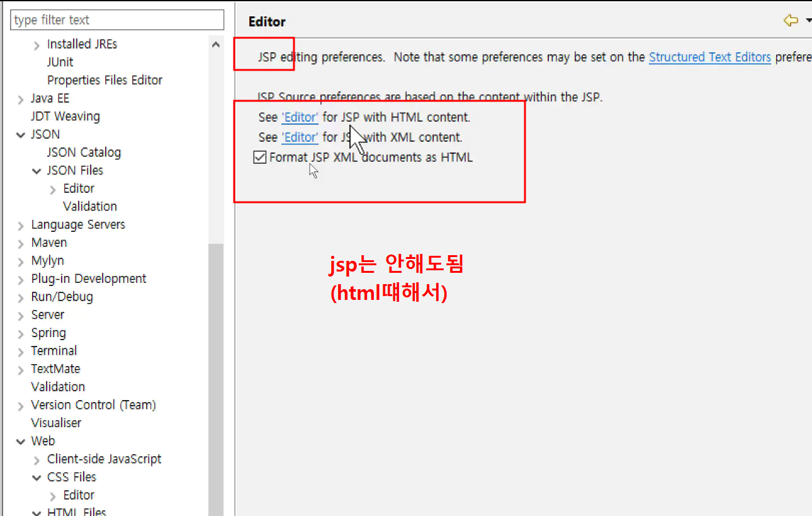812x516 pixels.
Task: Select the Maven label in tree
Action: pos(49,243)
